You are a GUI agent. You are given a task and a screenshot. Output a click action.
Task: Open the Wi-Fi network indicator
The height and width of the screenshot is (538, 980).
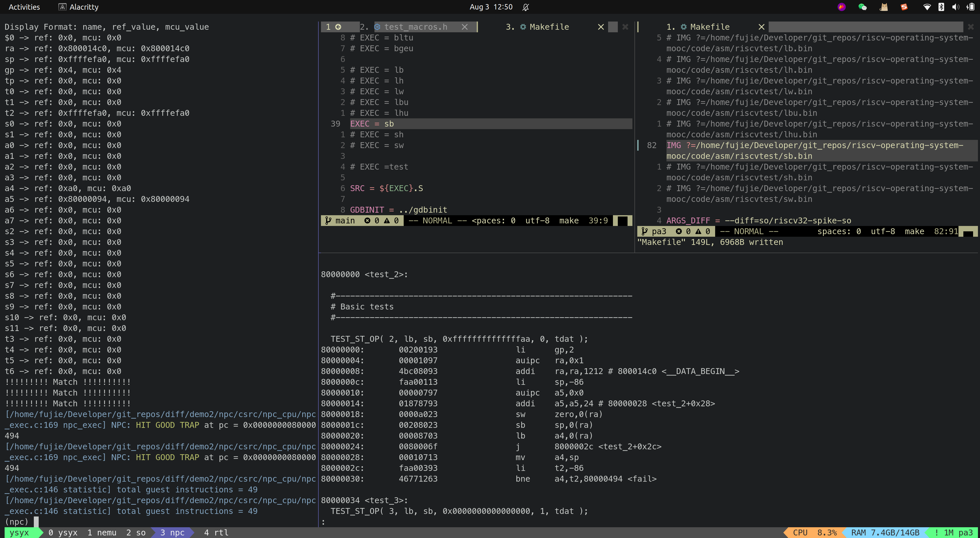927,7
